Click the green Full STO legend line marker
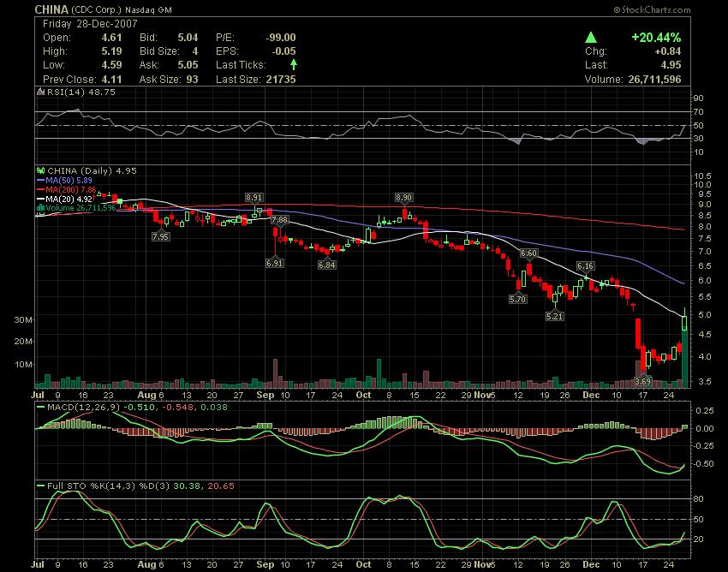The height and width of the screenshot is (572, 728). [41, 486]
